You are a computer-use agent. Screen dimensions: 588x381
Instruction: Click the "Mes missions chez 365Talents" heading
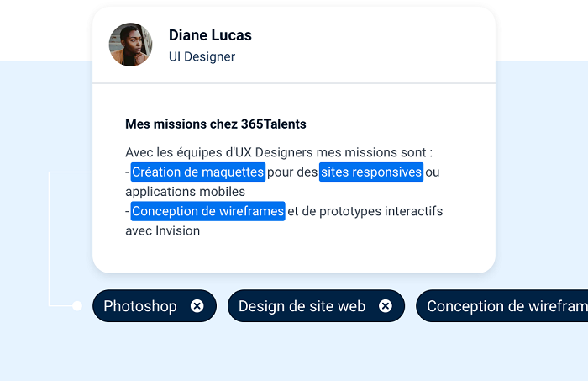click(216, 124)
